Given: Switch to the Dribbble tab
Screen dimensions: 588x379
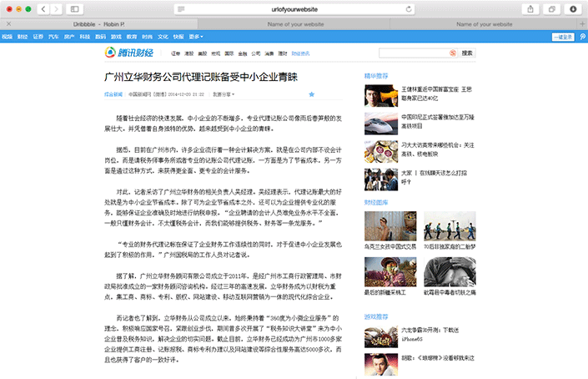Looking at the screenshot, I should tap(98, 24).
